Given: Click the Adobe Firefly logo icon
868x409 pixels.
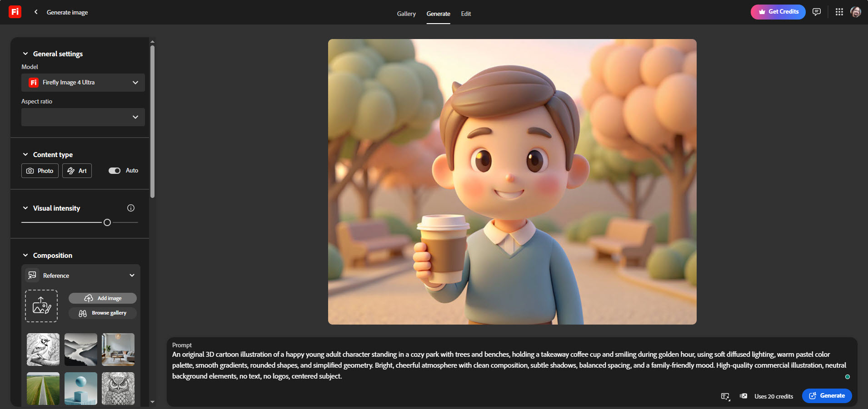Looking at the screenshot, I should click(15, 12).
